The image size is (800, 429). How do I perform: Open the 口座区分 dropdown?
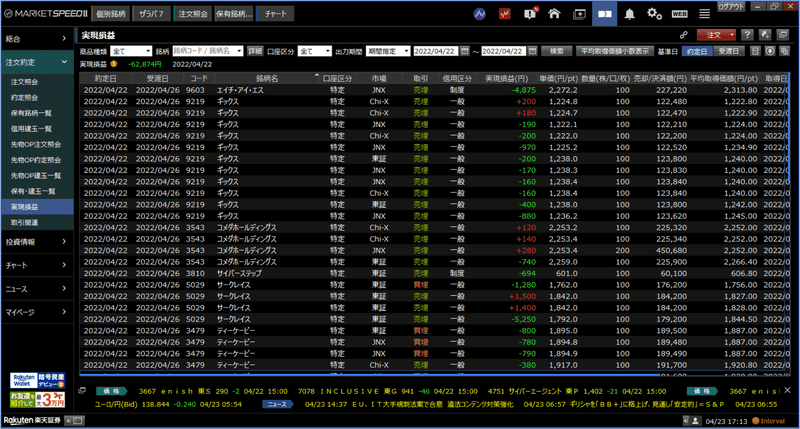314,51
